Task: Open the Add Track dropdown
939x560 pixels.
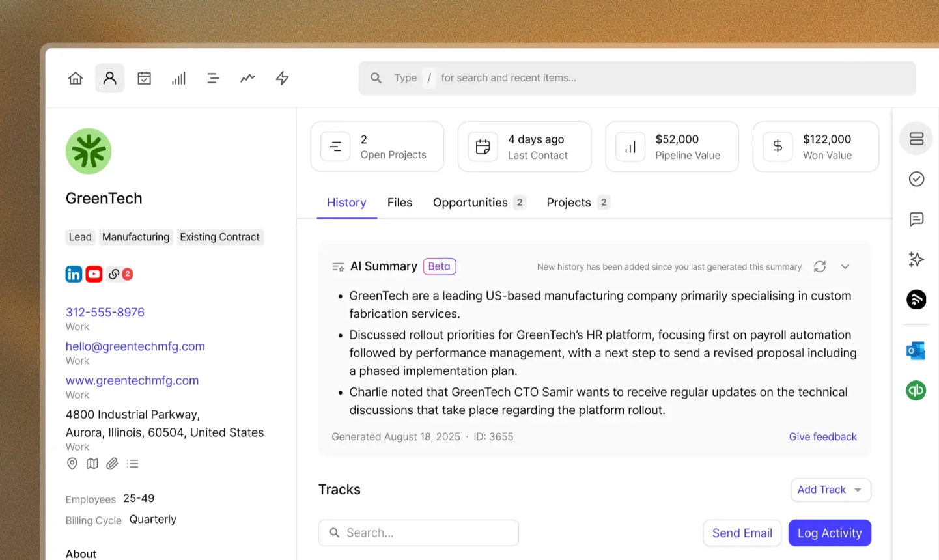Action: (x=830, y=490)
